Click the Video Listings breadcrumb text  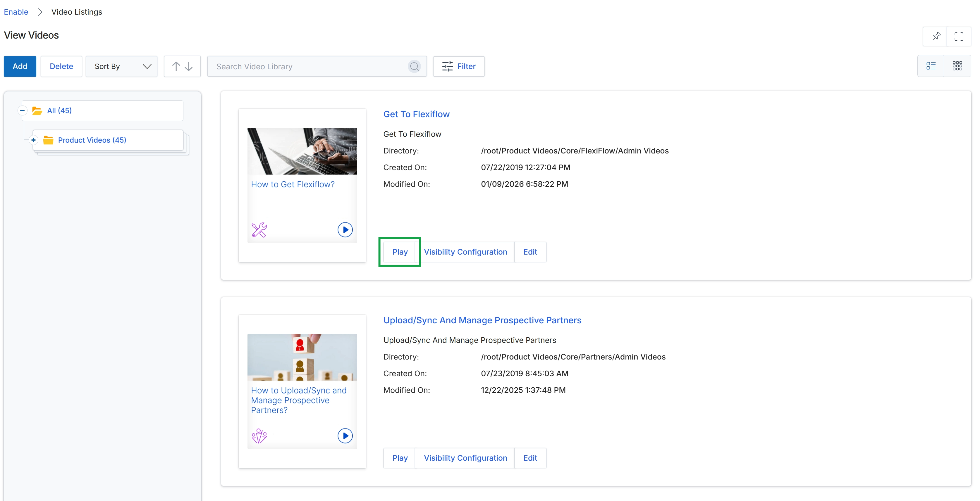[x=76, y=12]
